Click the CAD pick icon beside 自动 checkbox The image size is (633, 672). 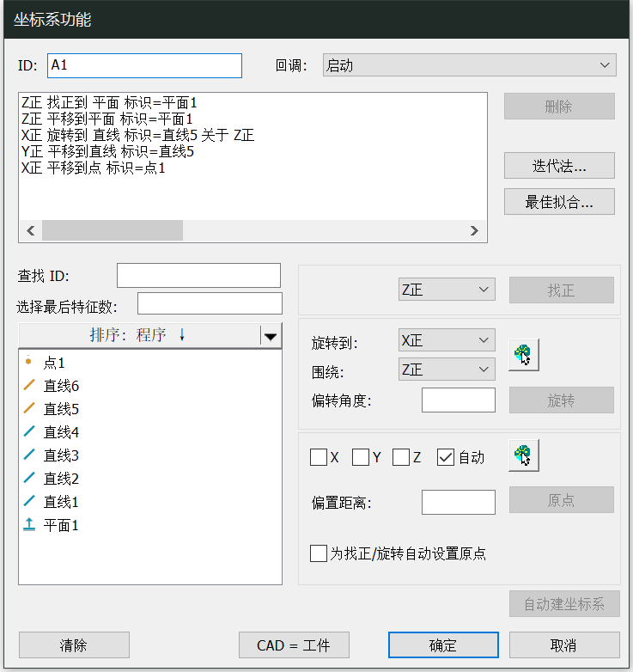point(523,455)
